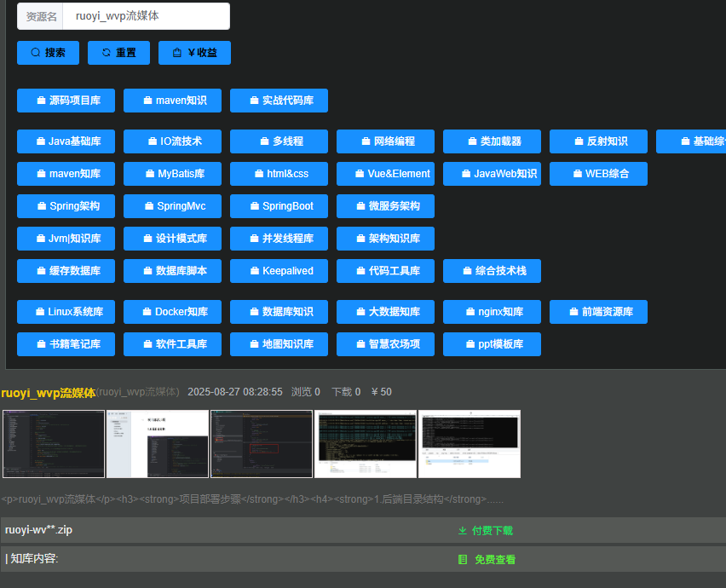Open the fourth terminal output thumbnail
Screen dimensions: 726x588
pyautogui.click(x=366, y=443)
